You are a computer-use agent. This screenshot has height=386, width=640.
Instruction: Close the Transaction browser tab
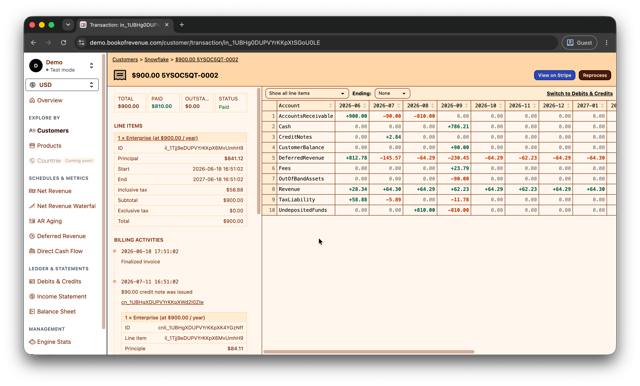click(x=167, y=25)
